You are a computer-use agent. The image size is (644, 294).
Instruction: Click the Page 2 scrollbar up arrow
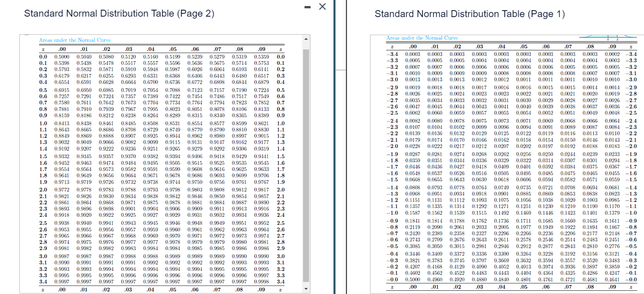point(305,39)
